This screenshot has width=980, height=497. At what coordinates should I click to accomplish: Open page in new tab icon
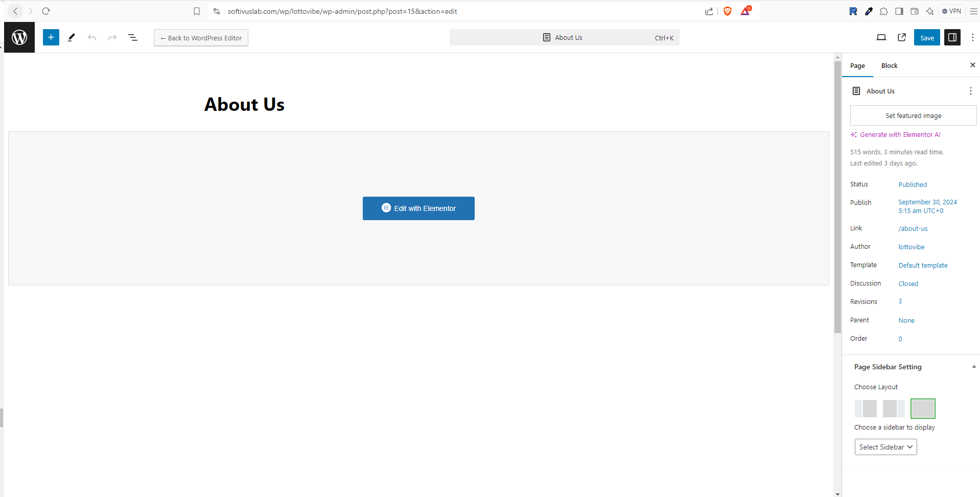[x=902, y=37]
